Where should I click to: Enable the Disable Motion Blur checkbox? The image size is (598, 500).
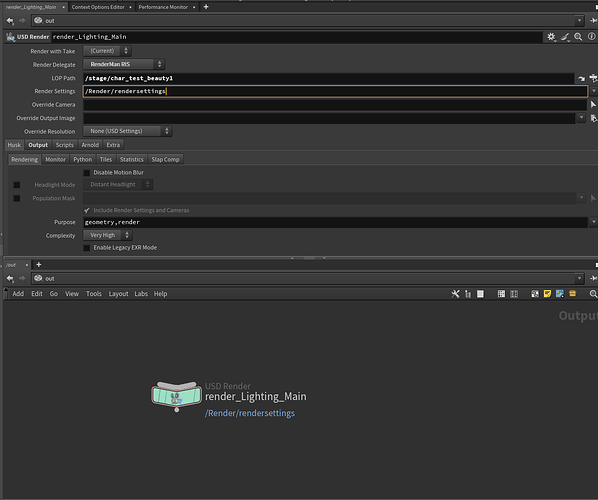tap(87, 173)
